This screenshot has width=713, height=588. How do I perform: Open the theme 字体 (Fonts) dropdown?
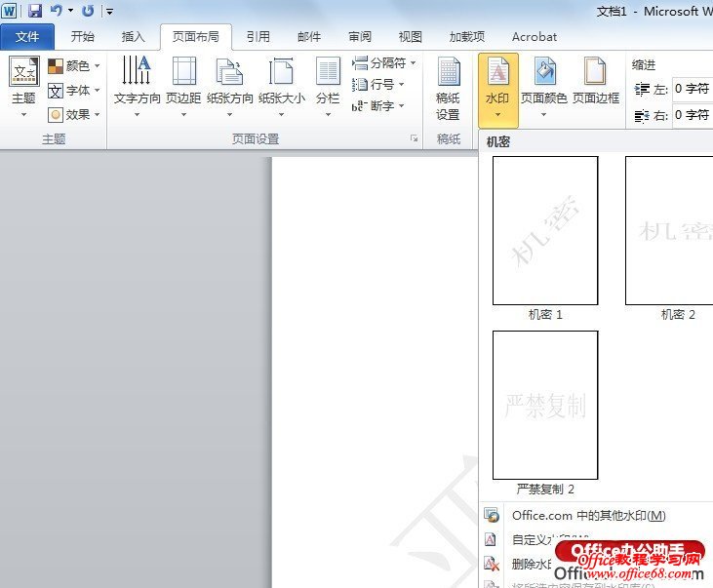(x=74, y=91)
